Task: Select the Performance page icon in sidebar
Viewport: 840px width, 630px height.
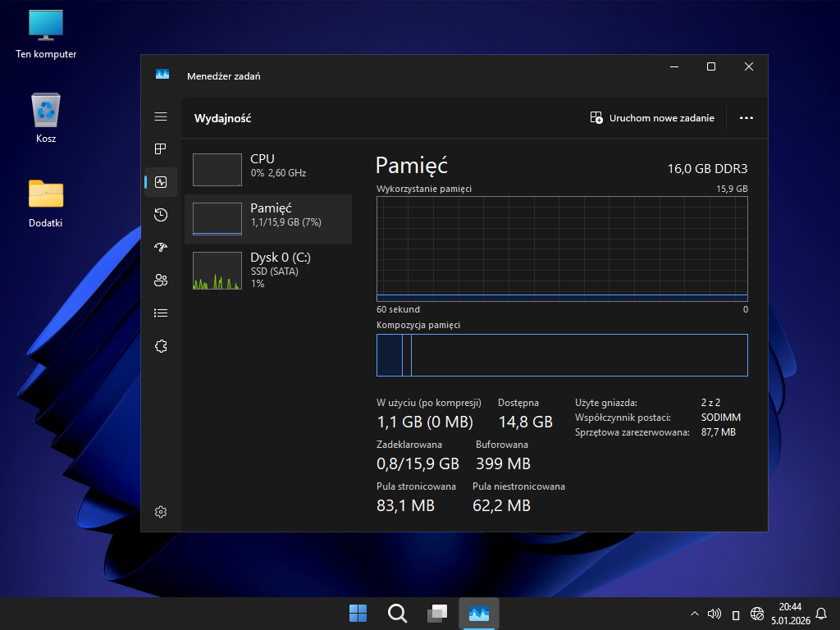Action: tap(161, 182)
